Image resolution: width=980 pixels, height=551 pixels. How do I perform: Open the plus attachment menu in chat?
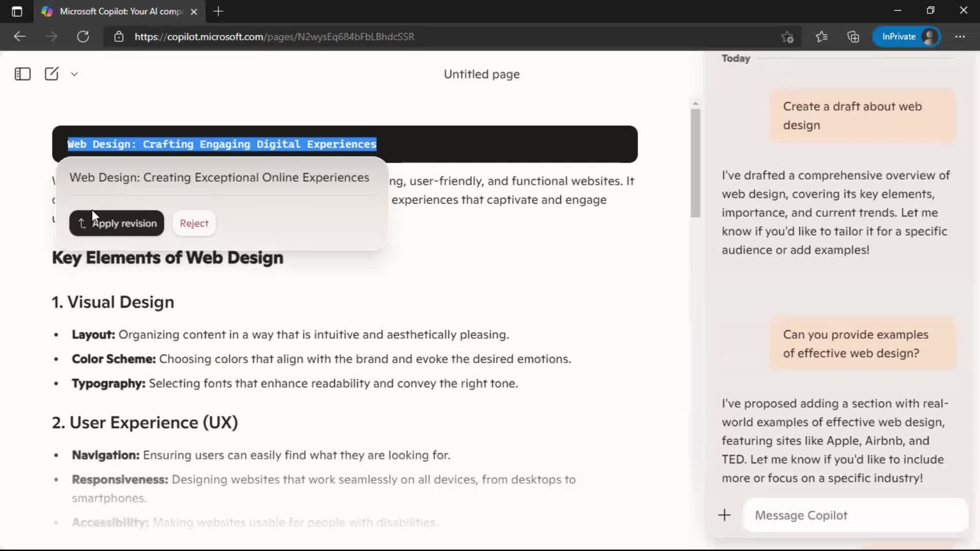[724, 515]
